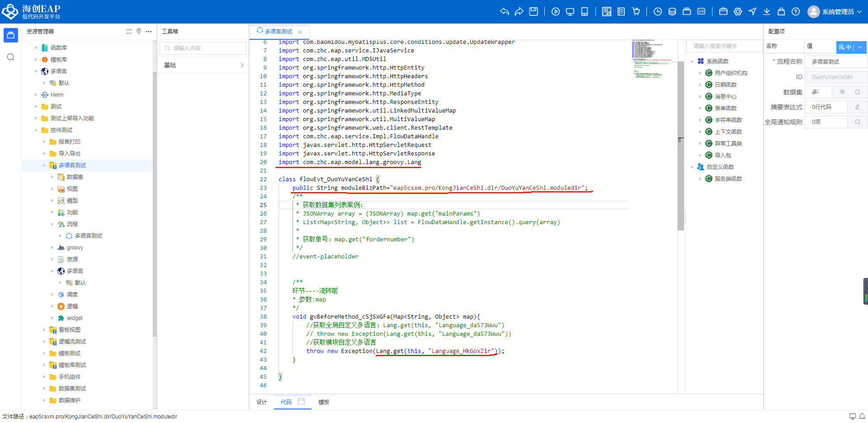Click the undo arrow in top toolbar
The image size is (868, 423).
505,12
